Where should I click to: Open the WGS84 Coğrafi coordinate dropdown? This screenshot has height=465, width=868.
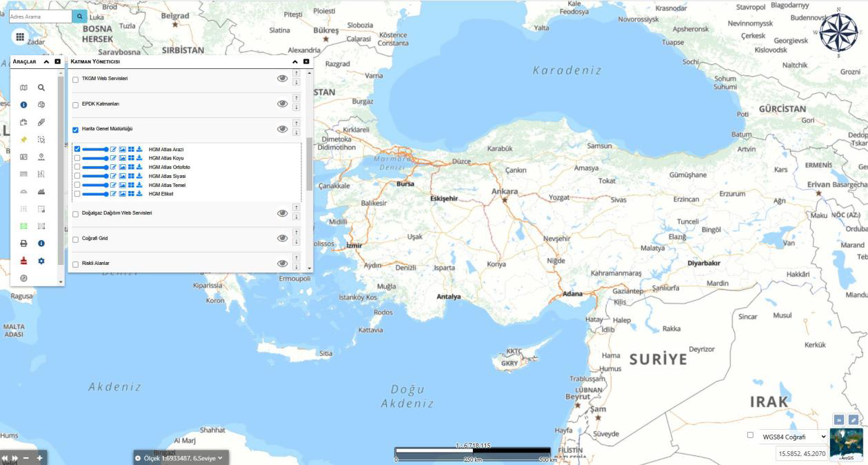[793, 437]
